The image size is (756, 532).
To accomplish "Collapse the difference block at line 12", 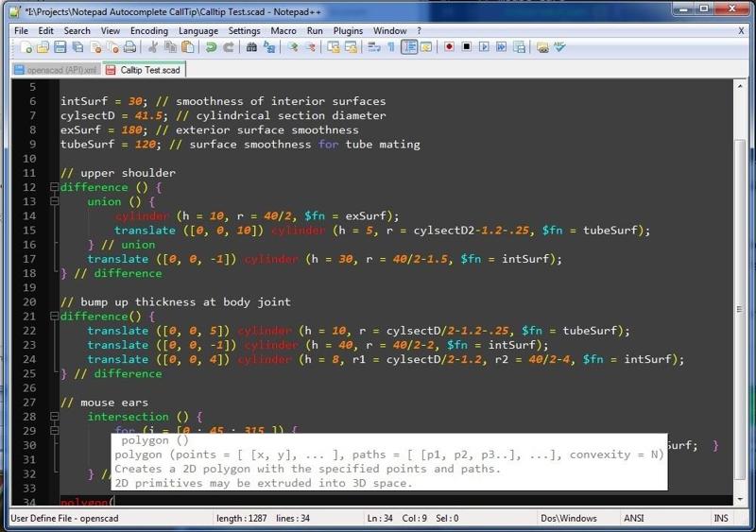I will pos(54,187).
